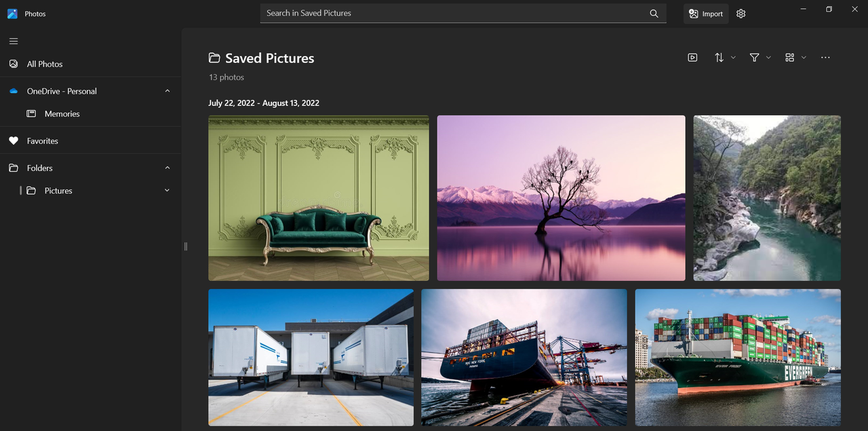This screenshot has width=868, height=431.
Task: Minimize the Photos window
Action: click(x=804, y=9)
